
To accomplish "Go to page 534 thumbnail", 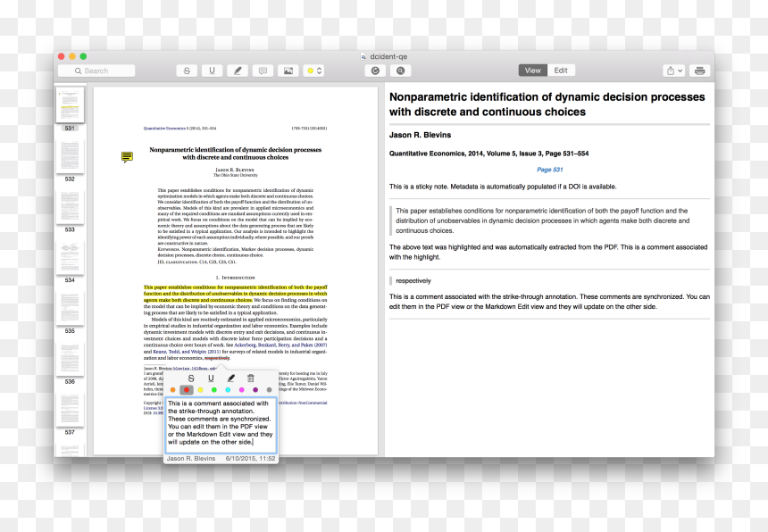I will [70, 258].
